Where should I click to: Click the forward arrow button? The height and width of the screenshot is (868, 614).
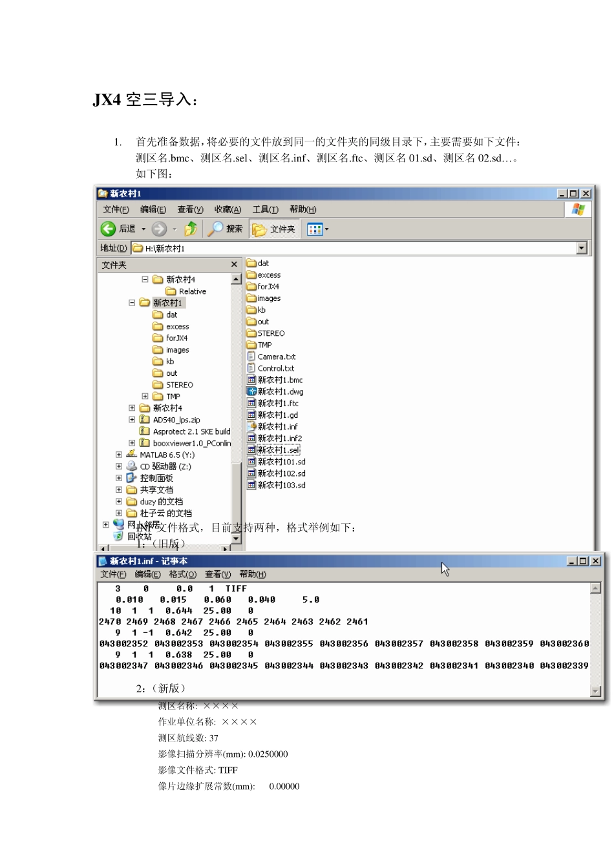[159, 229]
